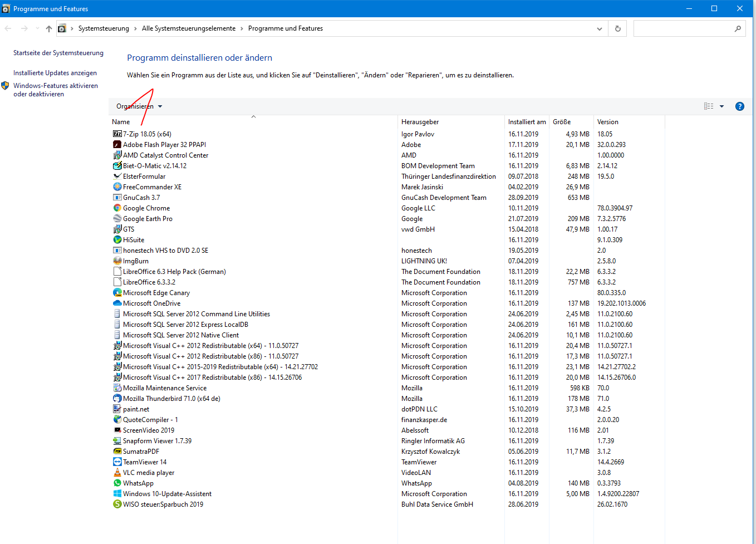Go up one folder level
This screenshot has width=756, height=544.
click(49, 28)
